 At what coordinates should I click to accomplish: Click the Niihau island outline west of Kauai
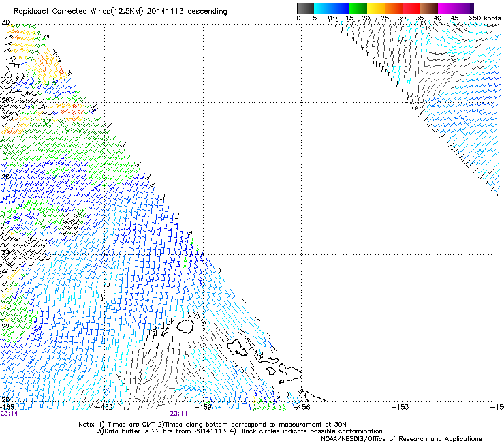point(166,332)
